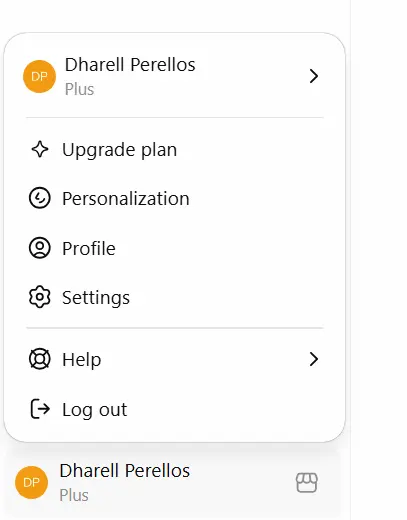Select the Upgrade plan menu item
407x520 pixels.
pos(174,149)
